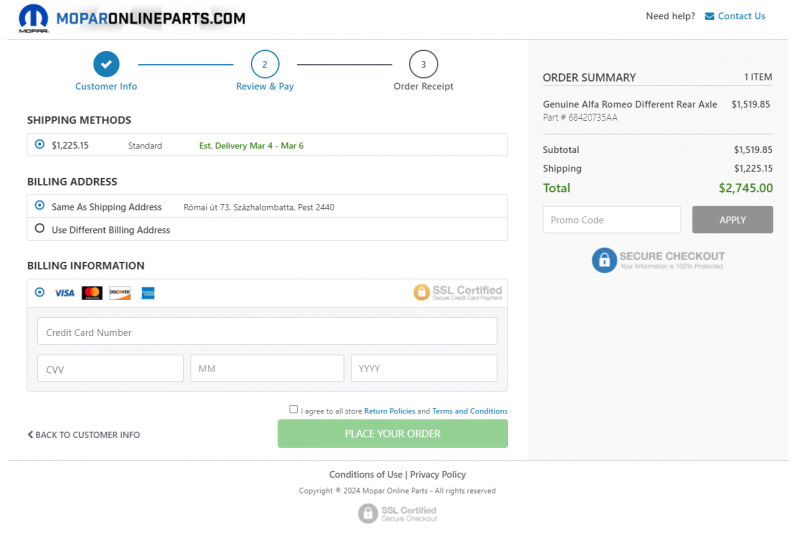
Task: Click the Shipping $1,225.15 summary amount
Action: [753, 169]
